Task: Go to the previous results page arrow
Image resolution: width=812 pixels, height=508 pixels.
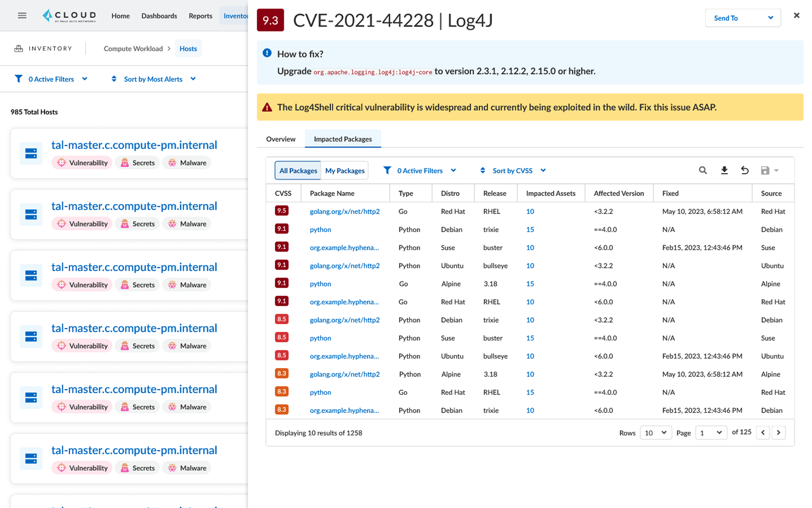Action: point(763,432)
